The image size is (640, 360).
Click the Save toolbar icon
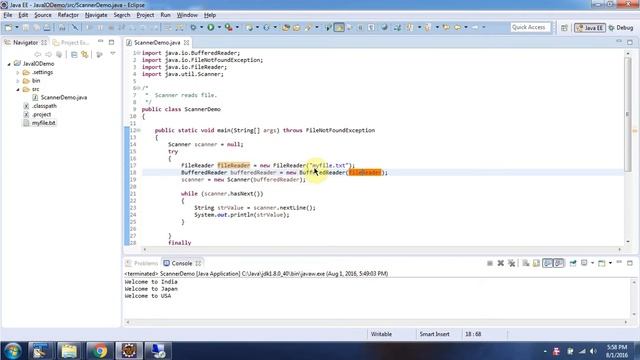[25, 27]
